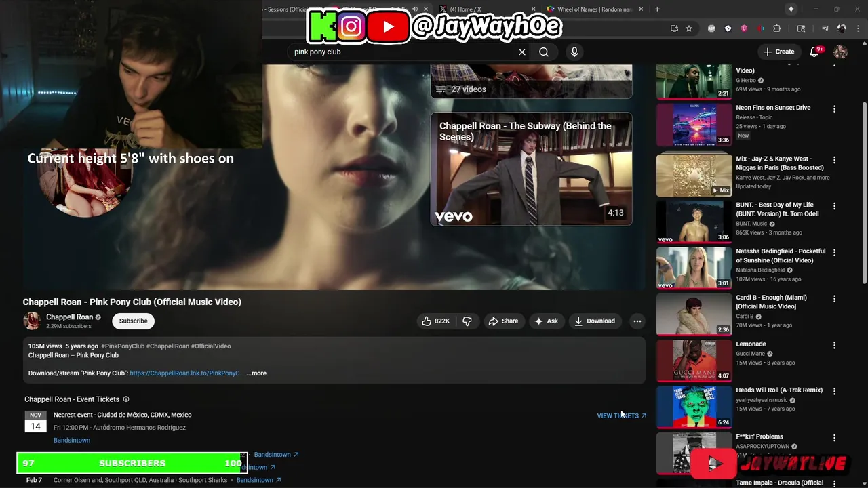Viewport: 868px width, 488px height.
Task: Open the YouTube account avatar menu
Action: (x=840, y=52)
